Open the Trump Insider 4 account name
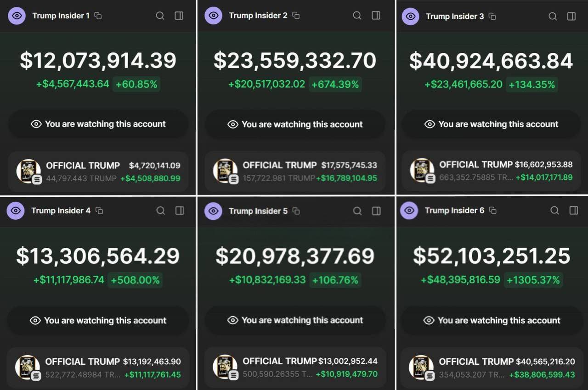588x390 pixels. pyautogui.click(x=61, y=211)
